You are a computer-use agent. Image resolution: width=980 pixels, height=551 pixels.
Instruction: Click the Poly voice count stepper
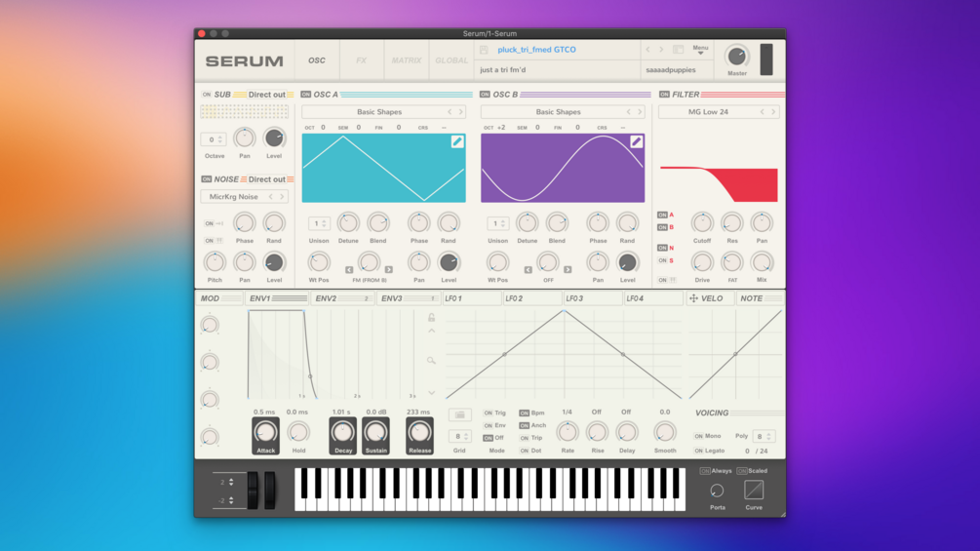(x=764, y=436)
